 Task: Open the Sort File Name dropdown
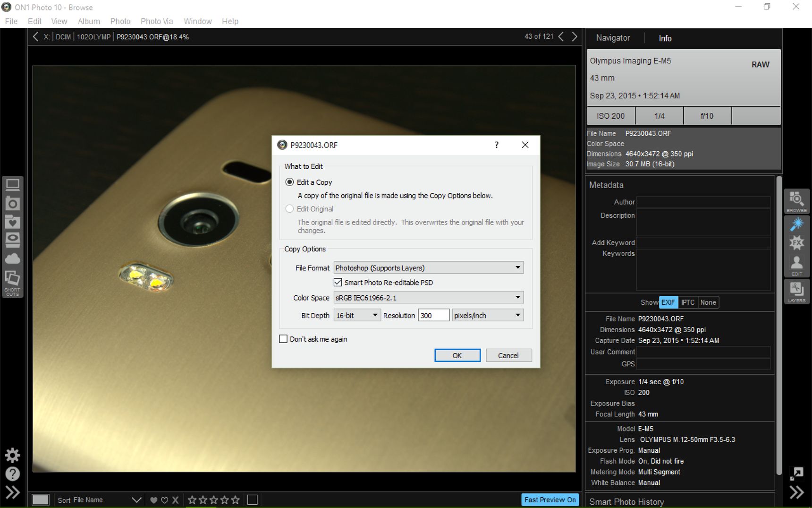[100, 500]
